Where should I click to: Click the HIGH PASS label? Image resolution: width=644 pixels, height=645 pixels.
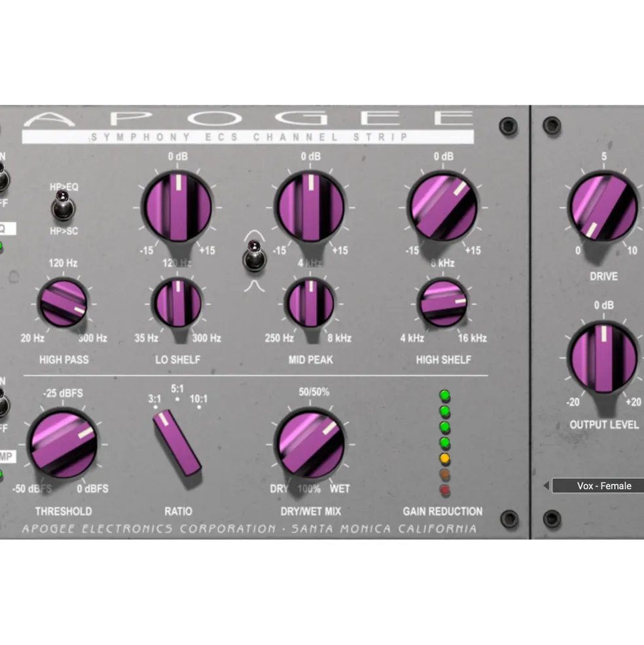click(63, 360)
